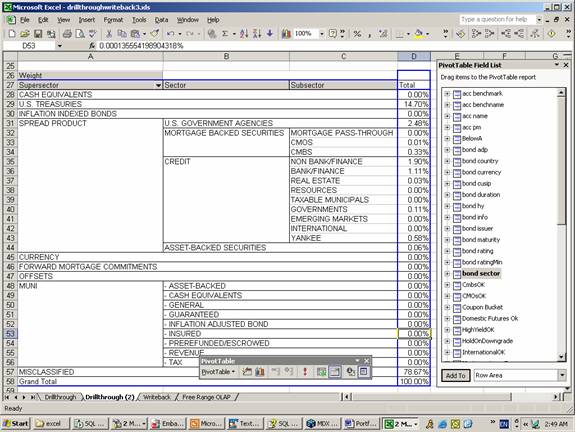Click the Windows Start button
Viewport: 575px width, 432px height.
coord(16,424)
